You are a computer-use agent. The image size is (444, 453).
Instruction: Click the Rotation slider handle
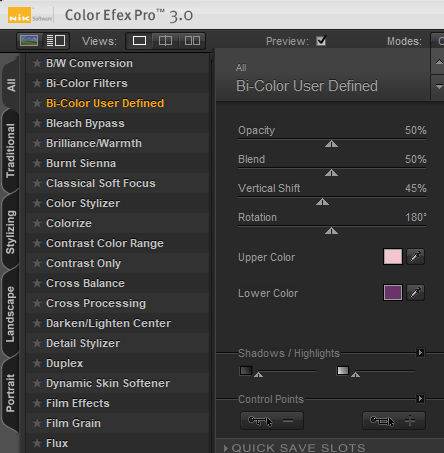(331, 231)
